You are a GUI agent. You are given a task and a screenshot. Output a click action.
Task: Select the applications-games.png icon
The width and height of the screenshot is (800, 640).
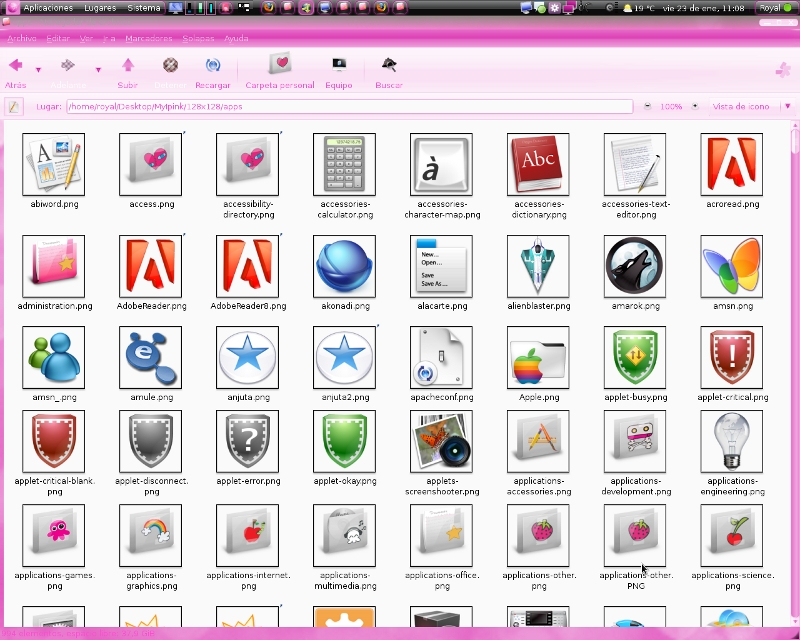54,535
